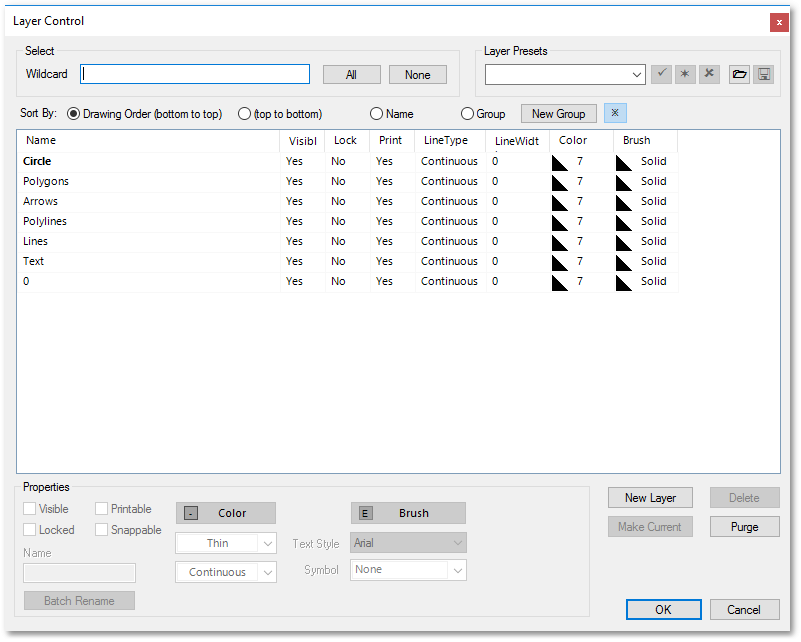The height and width of the screenshot is (642, 801).
Task: Select the Polygons layer row
Action: [348, 181]
